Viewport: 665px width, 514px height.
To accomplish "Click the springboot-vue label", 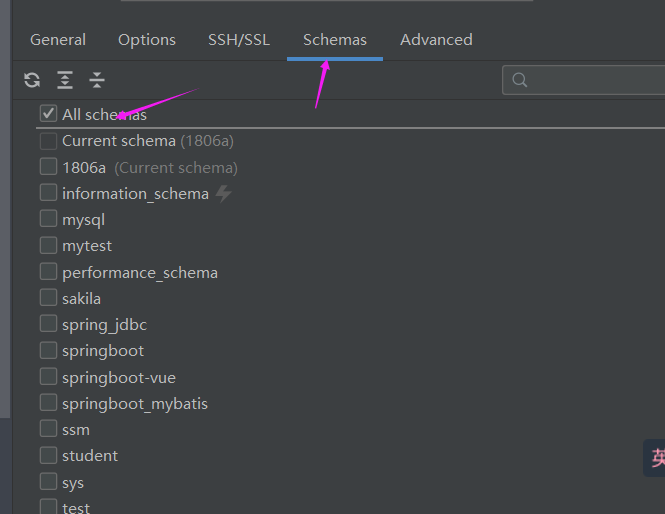I will (x=119, y=378).
